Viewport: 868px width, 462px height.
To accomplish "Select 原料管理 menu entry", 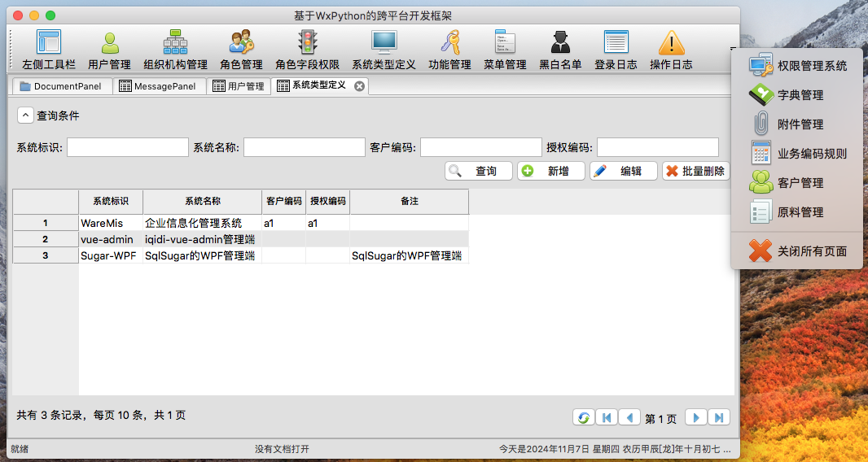I will click(797, 212).
